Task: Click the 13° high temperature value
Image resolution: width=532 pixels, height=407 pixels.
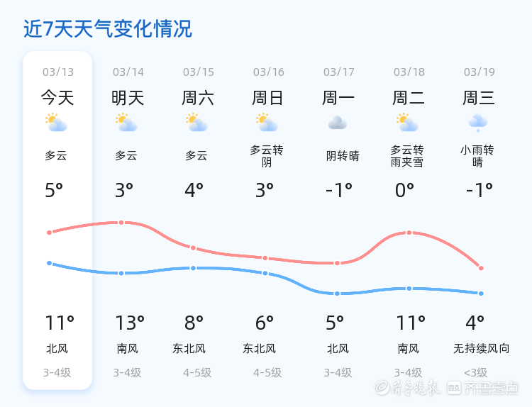Action: (130, 323)
